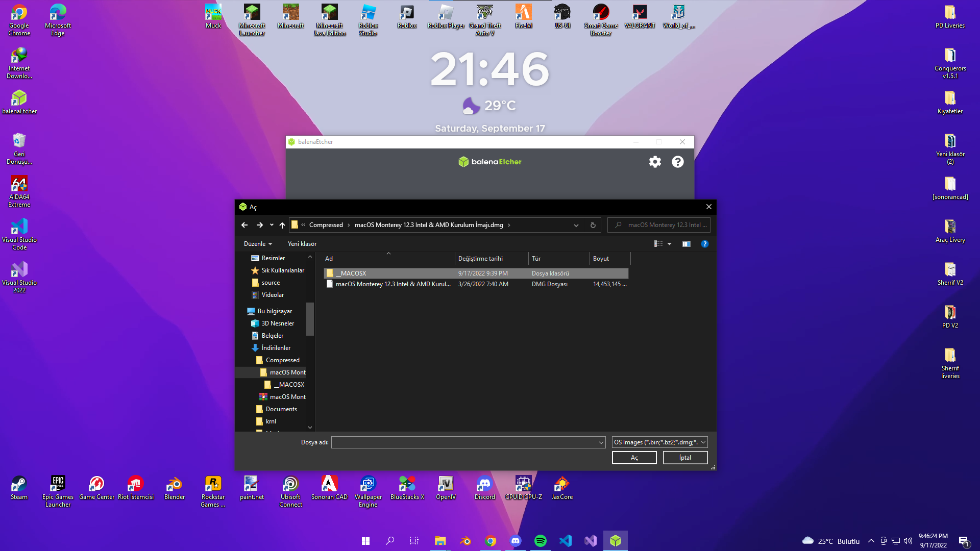Toggle the preview pane icon
The image size is (980, 551).
pyautogui.click(x=686, y=244)
